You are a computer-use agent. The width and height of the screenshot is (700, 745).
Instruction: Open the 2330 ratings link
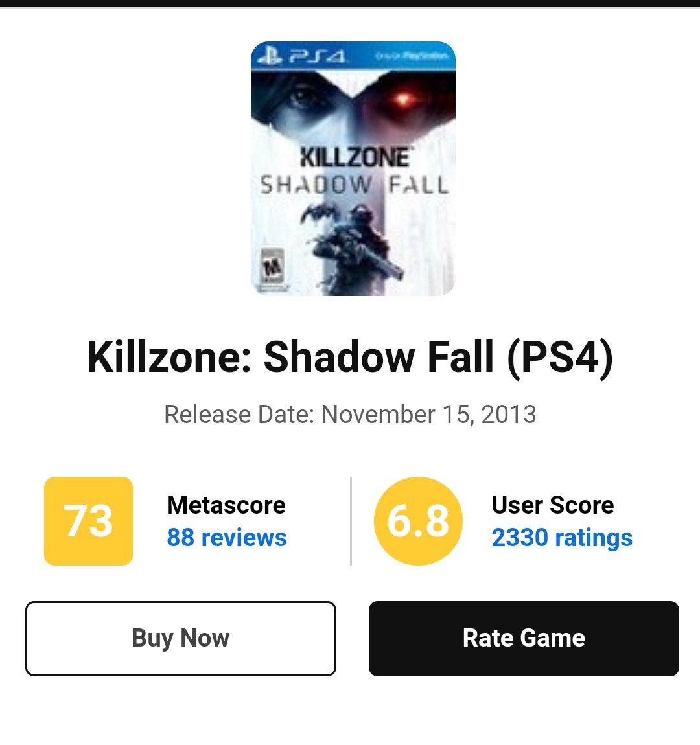pos(561,538)
